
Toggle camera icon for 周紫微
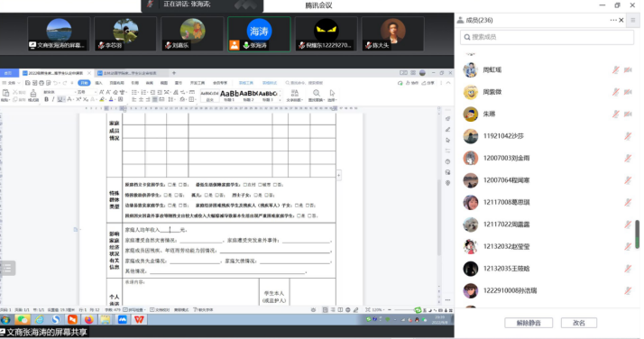point(628,92)
